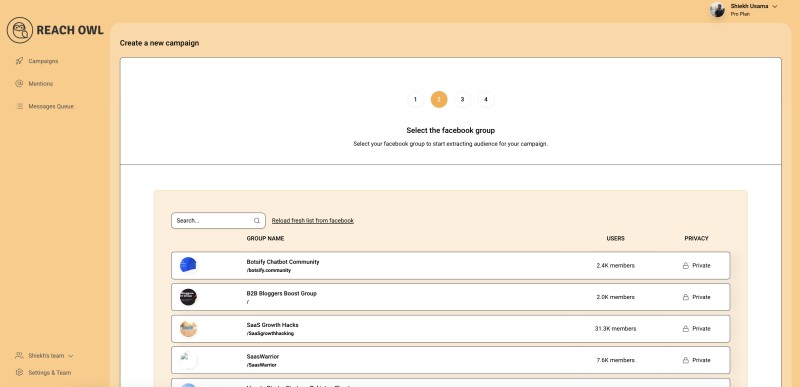800x387 pixels.
Task: Click Shiekh Usama profile avatar
Action: click(717, 10)
